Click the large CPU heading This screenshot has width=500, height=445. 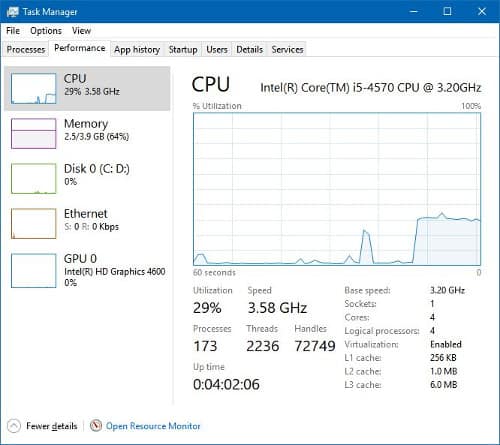pyautogui.click(x=211, y=84)
